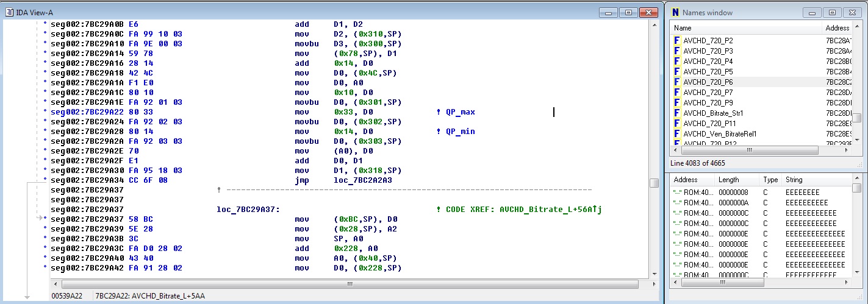Click the F icon next to AVCHD_720_P11
Screen dimensions: 868x304
[676, 123]
